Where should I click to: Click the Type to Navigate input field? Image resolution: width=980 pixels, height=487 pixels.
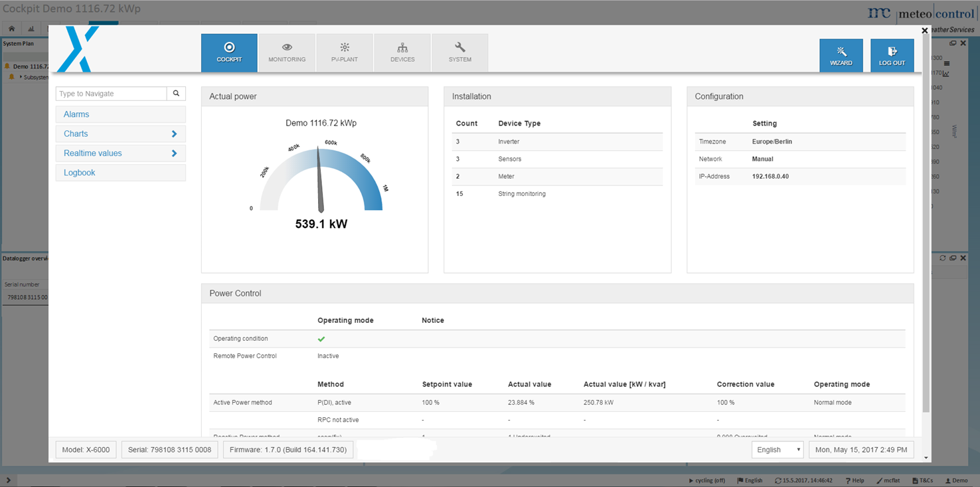coord(110,93)
